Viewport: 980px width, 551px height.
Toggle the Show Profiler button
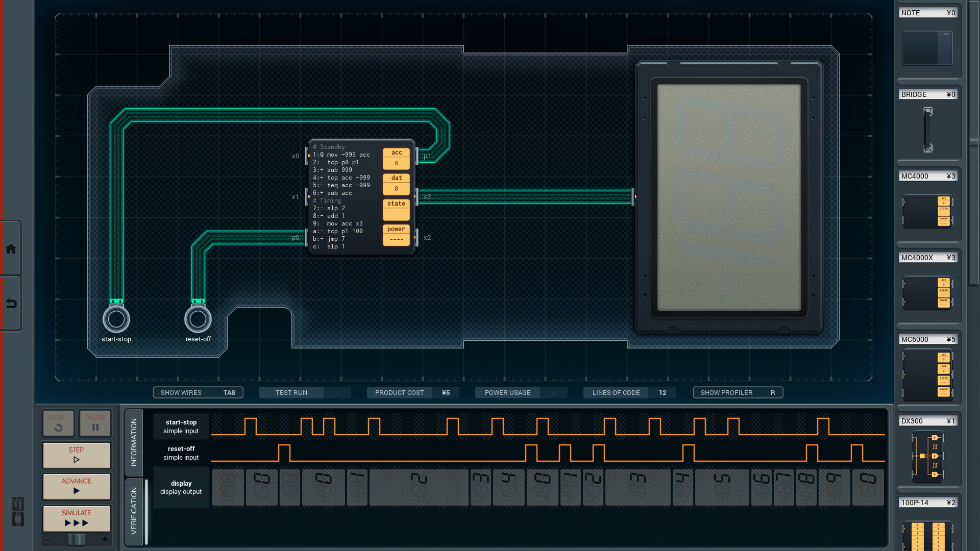[738, 392]
